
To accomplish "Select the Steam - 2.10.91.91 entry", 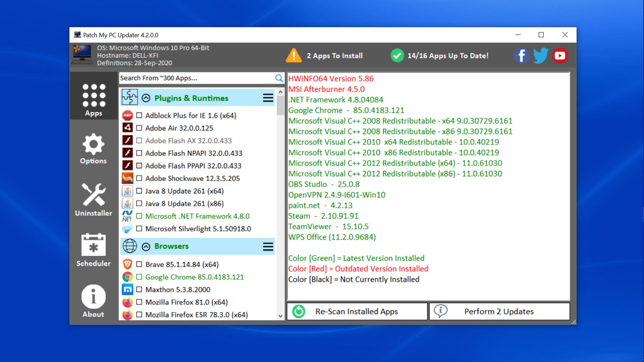I will (323, 216).
